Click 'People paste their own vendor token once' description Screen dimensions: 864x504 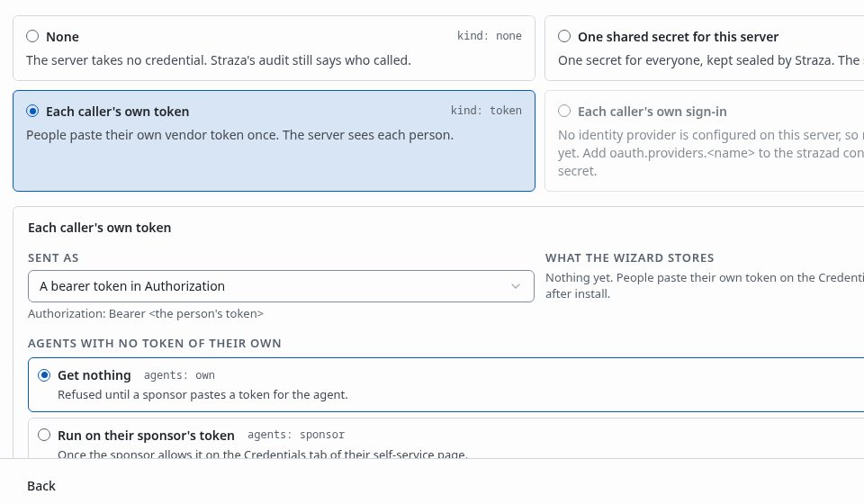pos(239,135)
